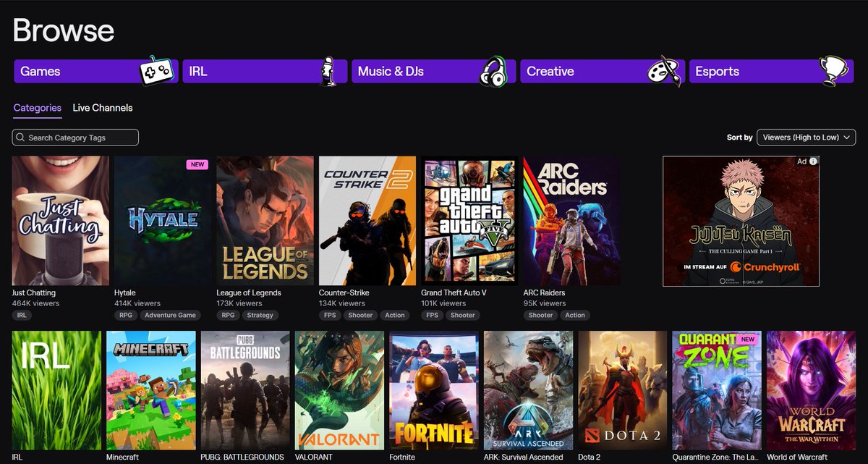Open the Music & DJs banner
Screen dimensions: 868x464
(x=433, y=72)
